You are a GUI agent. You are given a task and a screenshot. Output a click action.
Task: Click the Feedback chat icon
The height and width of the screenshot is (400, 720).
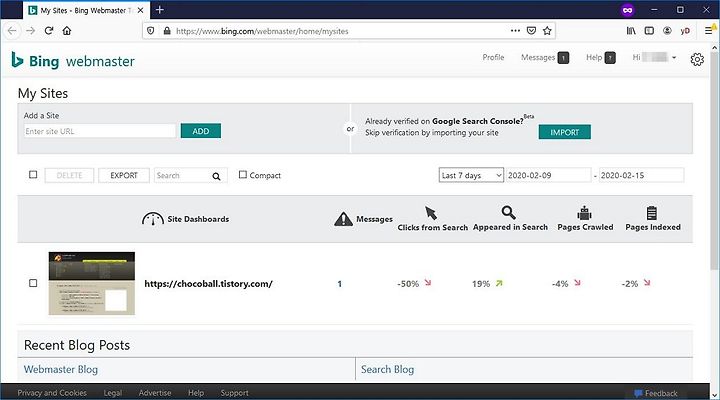pos(638,393)
